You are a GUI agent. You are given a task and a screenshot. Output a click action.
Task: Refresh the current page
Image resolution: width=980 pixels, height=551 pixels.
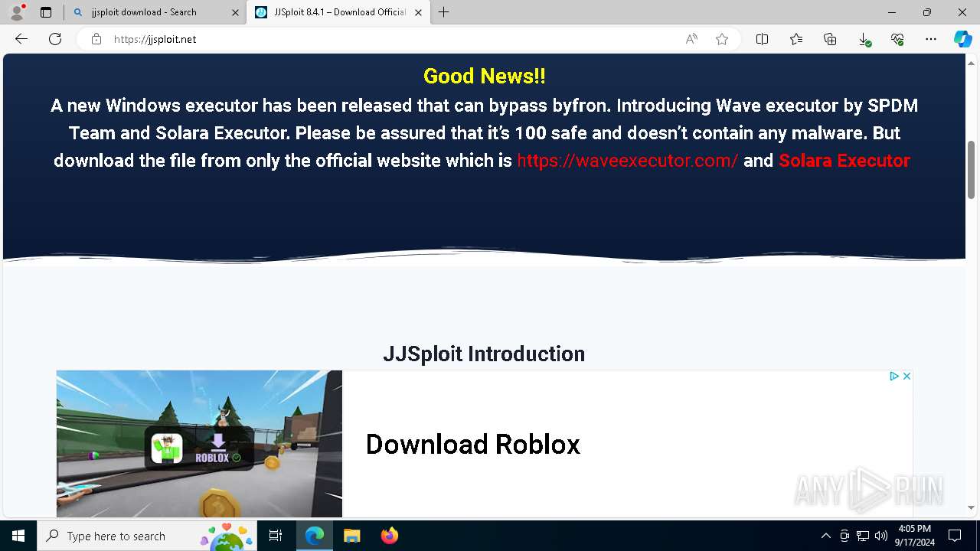pyautogui.click(x=55, y=39)
